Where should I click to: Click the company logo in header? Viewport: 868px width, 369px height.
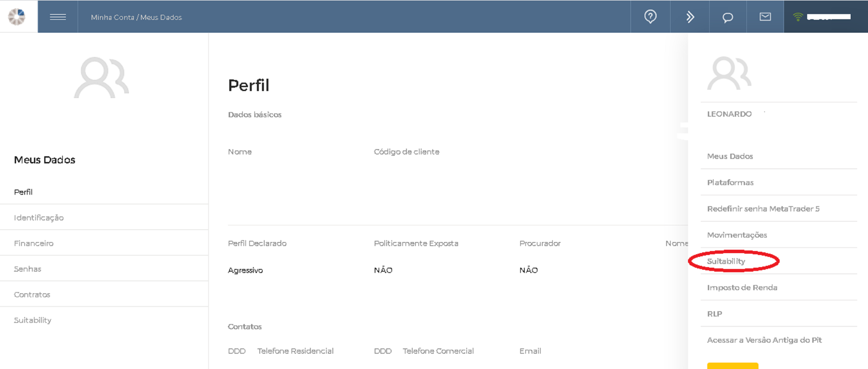pos(17,16)
